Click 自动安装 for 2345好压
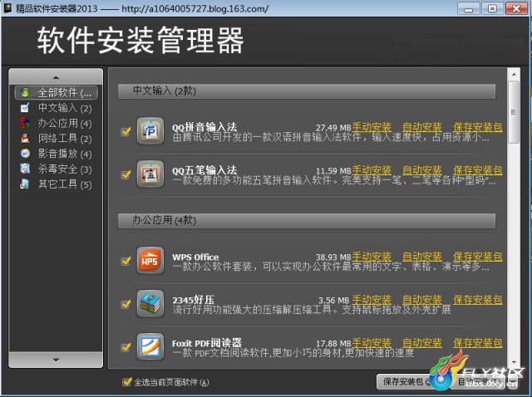The image size is (532, 397). [421, 300]
